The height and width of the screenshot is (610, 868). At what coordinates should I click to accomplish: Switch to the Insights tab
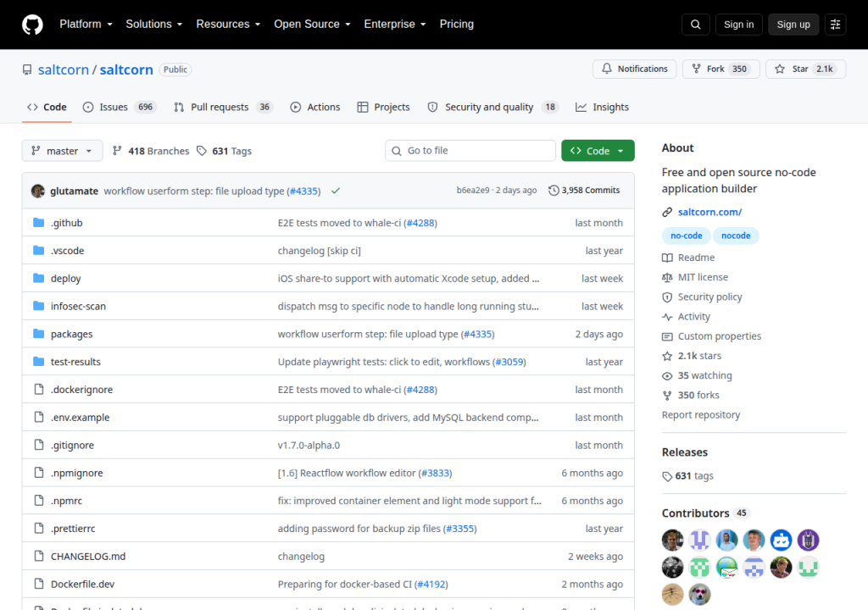click(x=602, y=108)
